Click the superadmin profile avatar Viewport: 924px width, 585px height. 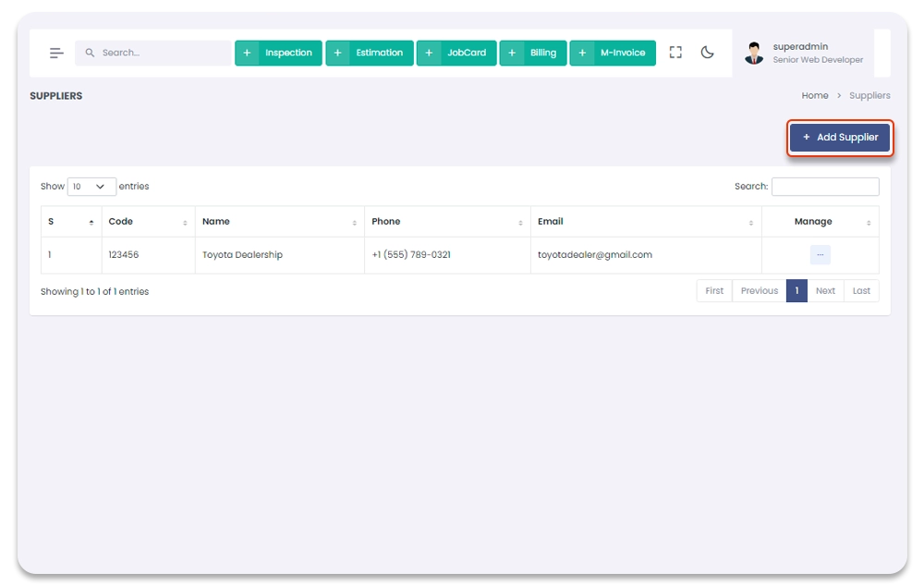754,53
